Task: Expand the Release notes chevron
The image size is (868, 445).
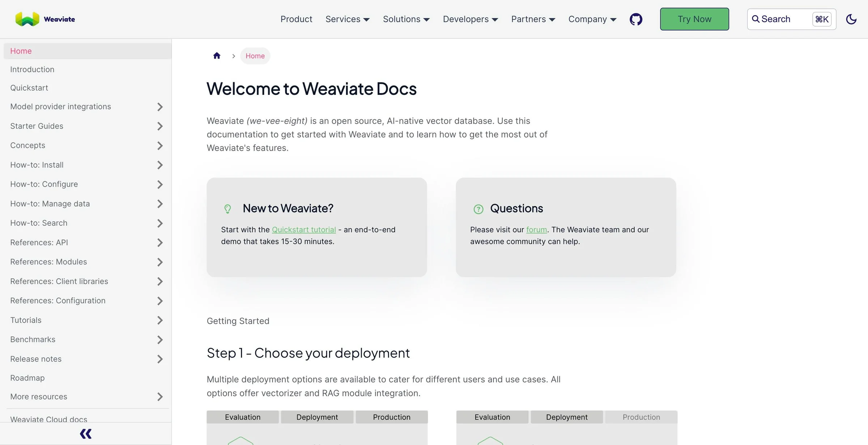Action: point(160,359)
